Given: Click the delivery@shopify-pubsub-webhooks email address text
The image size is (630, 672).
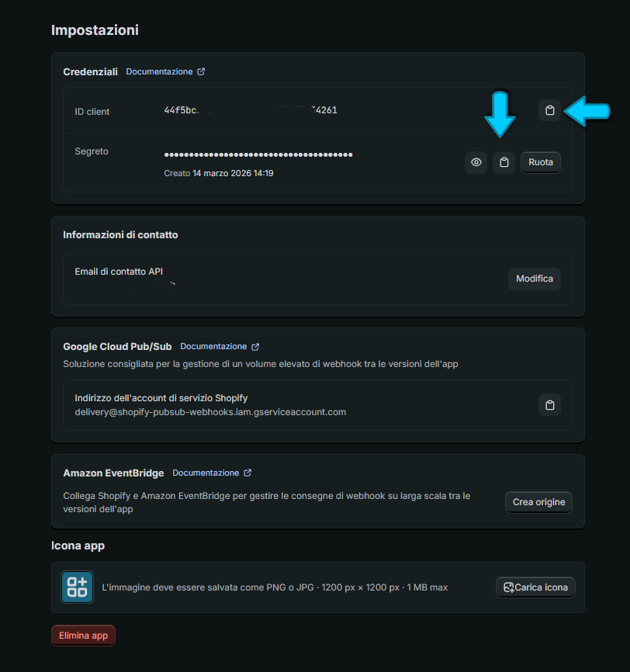Looking at the screenshot, I should point(210,412).
